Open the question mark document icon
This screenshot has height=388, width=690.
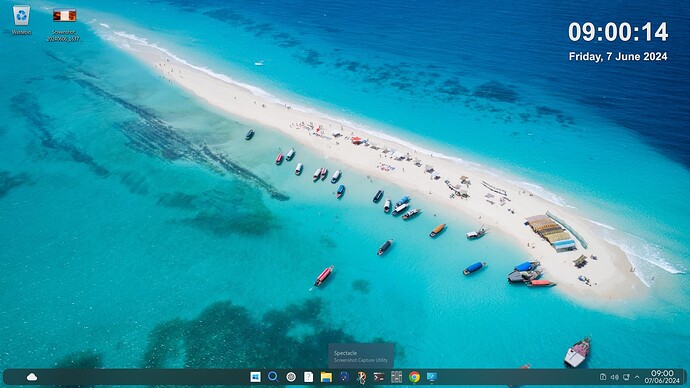308,377
